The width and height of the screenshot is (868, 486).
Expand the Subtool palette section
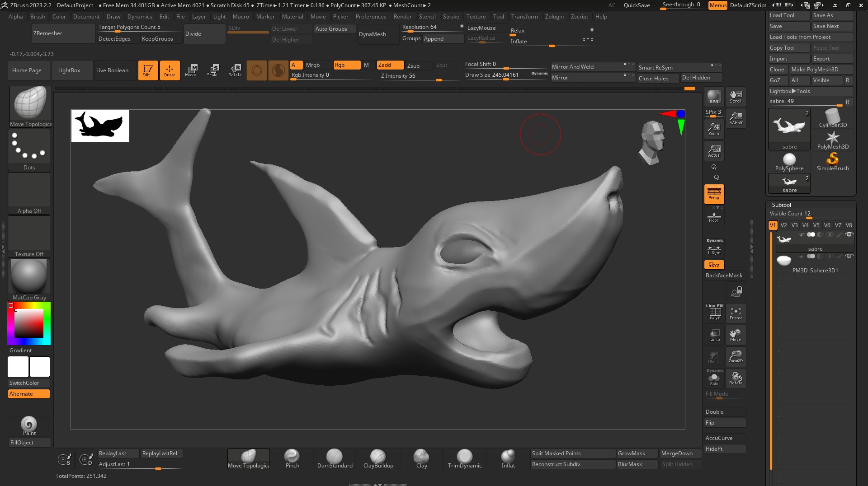781,205
